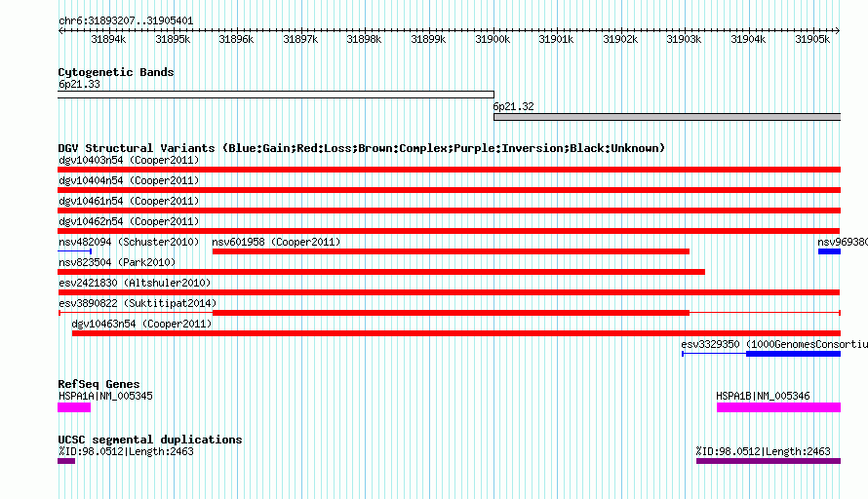Click the 31899k ruler position
This screenshot has width=868, height=499.
pyautogui.click(x=428, y=39)
